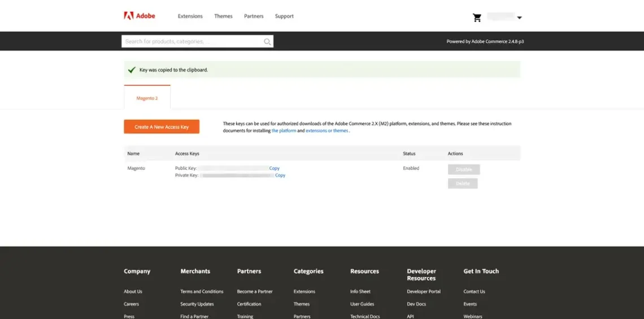Follow 'extensions or themes' link
644x319 pixels.
[327, 131]
